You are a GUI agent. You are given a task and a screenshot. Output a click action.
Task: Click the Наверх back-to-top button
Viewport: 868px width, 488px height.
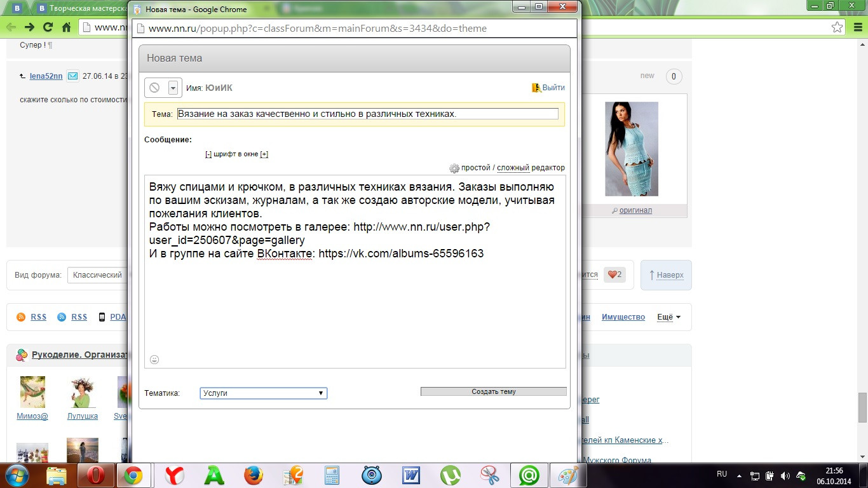coord(666,275)
